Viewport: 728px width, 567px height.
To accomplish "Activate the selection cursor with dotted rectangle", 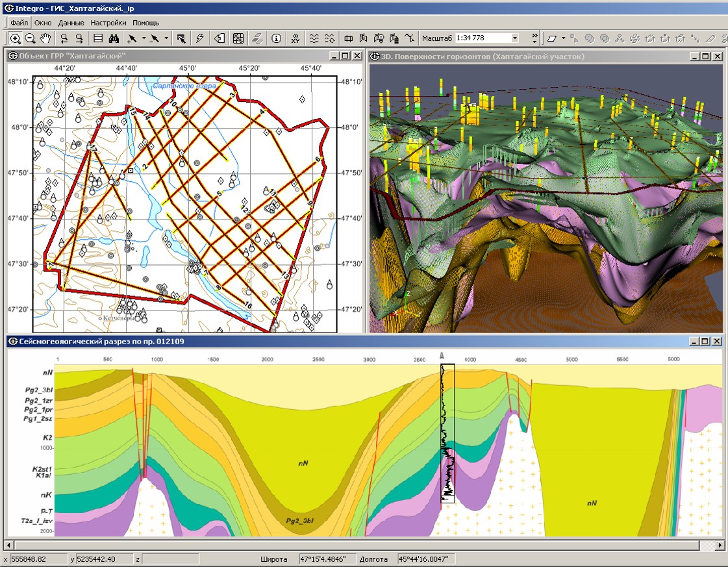I will (x=181, y=38).
